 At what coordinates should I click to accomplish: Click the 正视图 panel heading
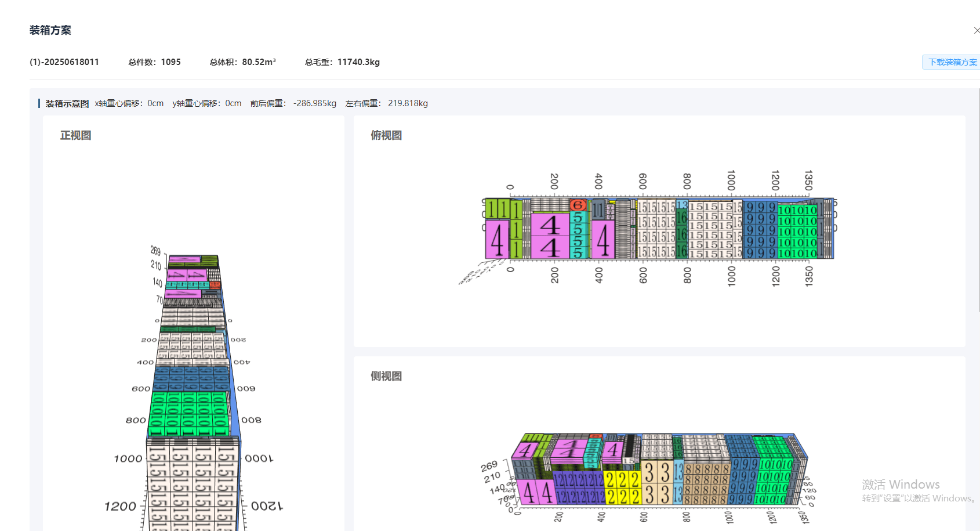click(x=76, y=135)
